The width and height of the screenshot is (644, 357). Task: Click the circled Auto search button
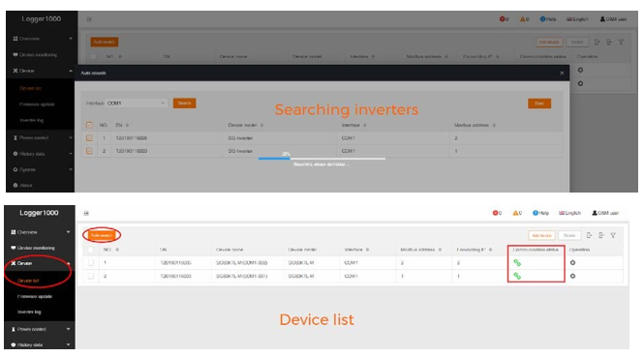pyautogui.click(x=102, y=235)
